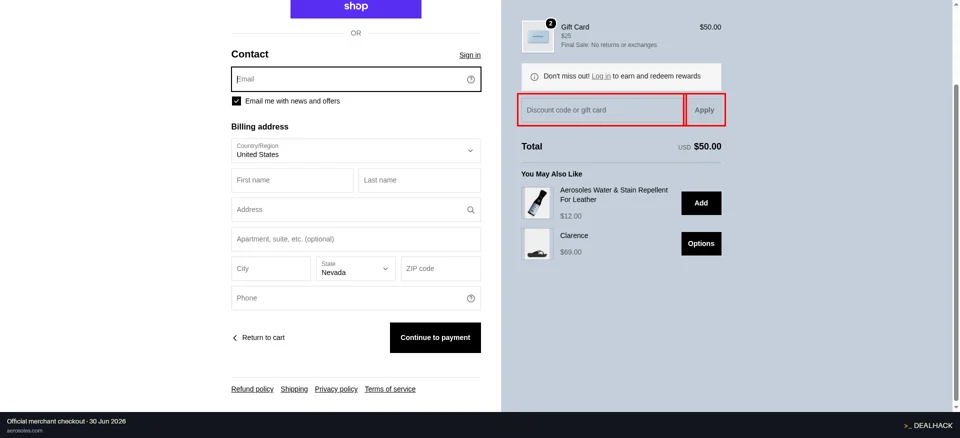This screenshot has height=438, width=960.
Task: Click the Sign in link
Action: (x=470, y=55)
